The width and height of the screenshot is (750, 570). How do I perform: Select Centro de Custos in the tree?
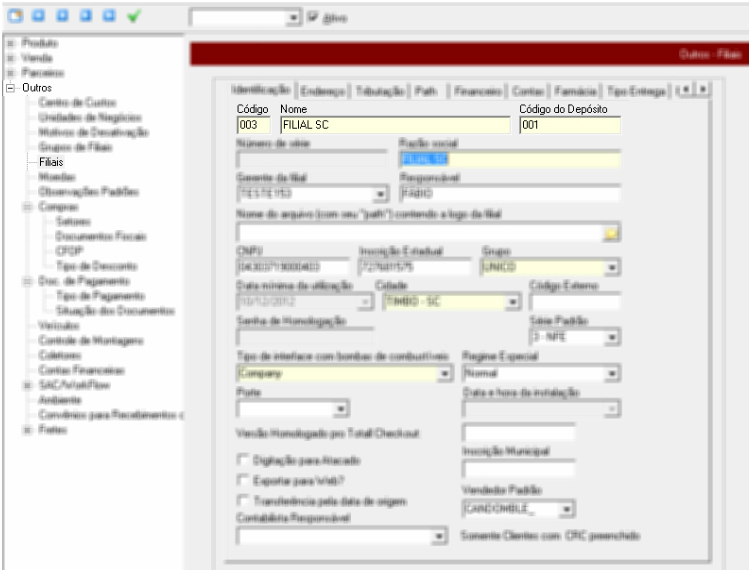[x=77, y=103]
